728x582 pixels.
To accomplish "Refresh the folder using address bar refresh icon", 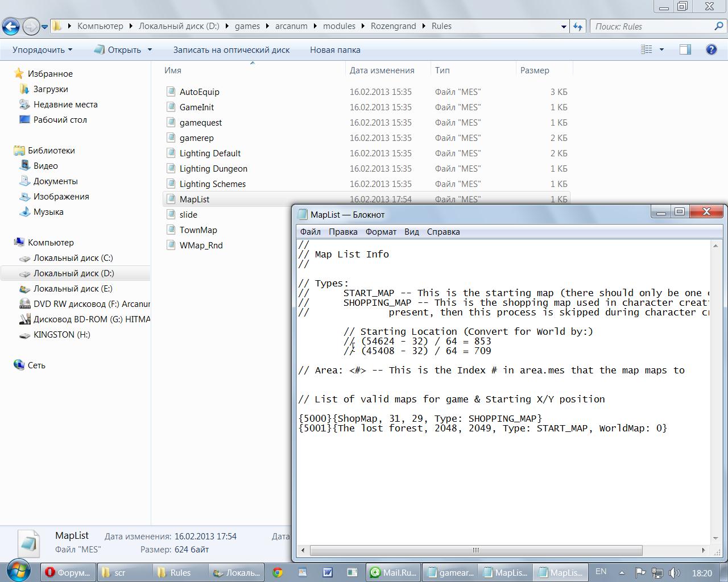I will (578, 26).
